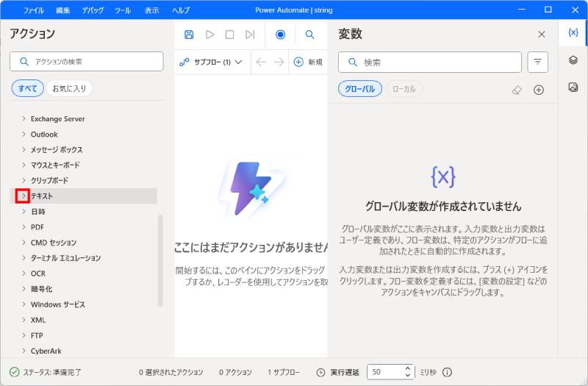Open the images sidebar icon

tap(573, 87)
